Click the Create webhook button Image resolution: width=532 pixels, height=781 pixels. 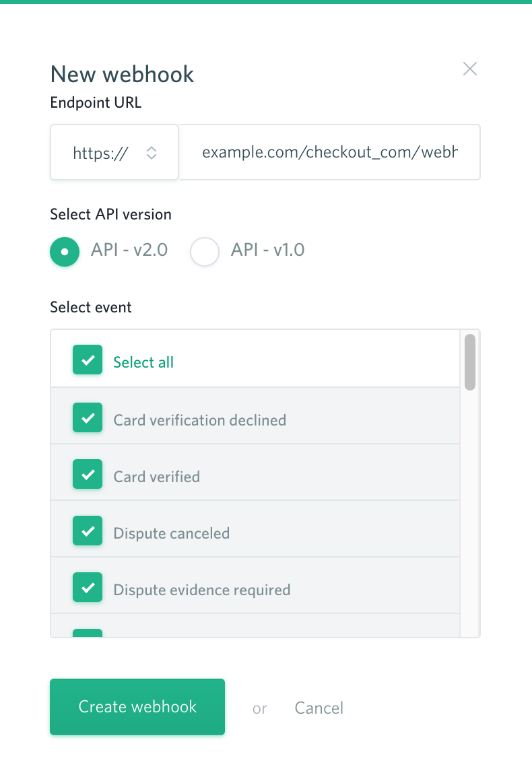[137, 707]
